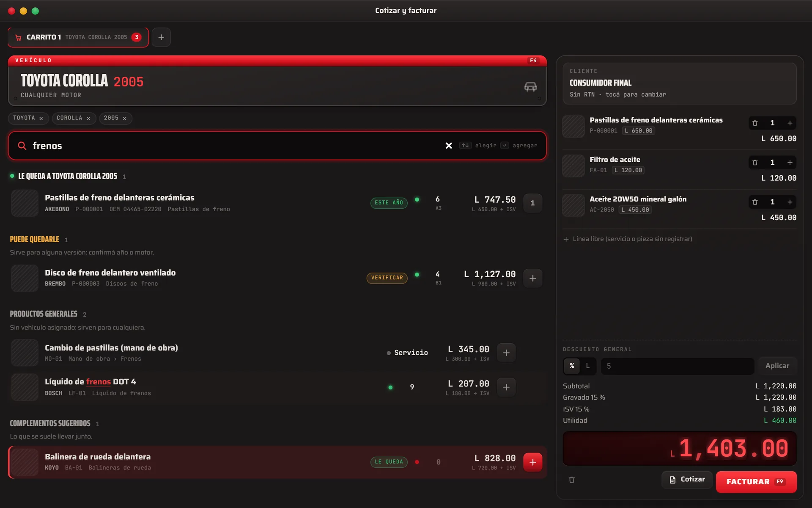Clear the frenos search text

[449, 146]
